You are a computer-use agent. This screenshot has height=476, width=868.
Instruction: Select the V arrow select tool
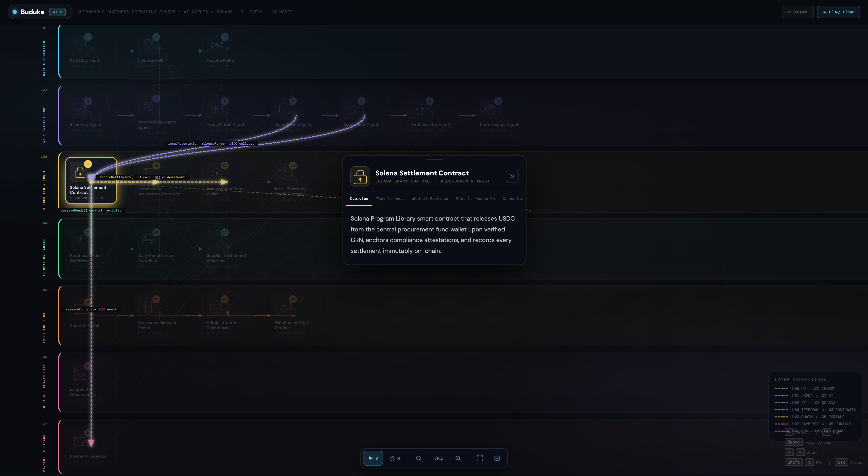[373, 458]
